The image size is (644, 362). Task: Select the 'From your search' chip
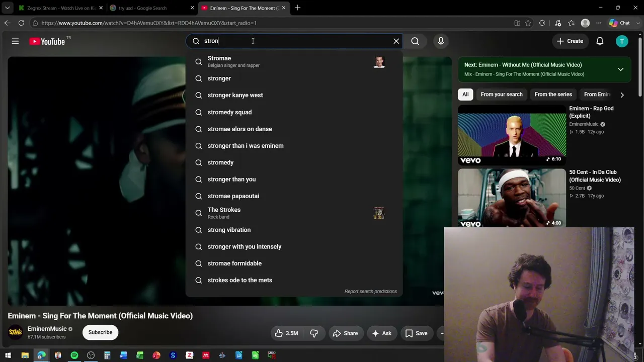click(502, 95)
